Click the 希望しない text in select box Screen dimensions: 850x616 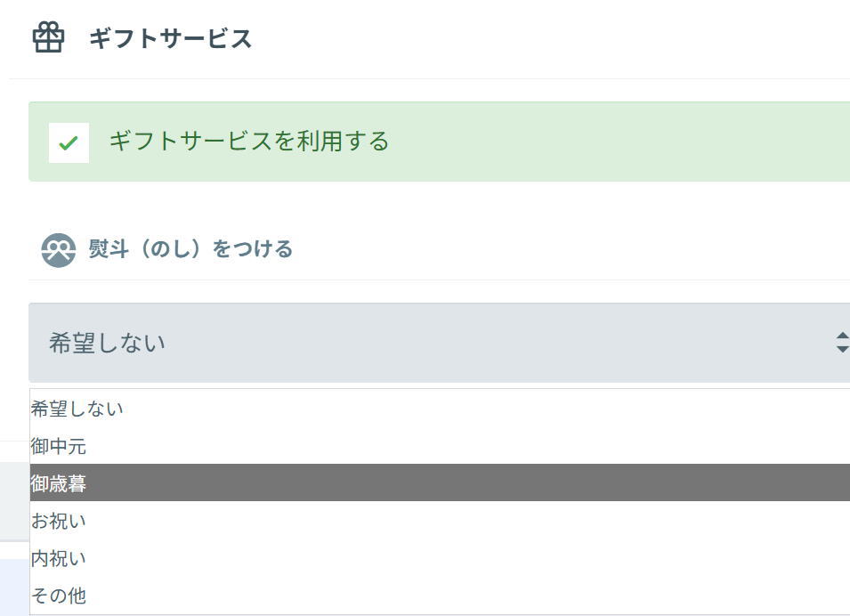coord(107,344)
